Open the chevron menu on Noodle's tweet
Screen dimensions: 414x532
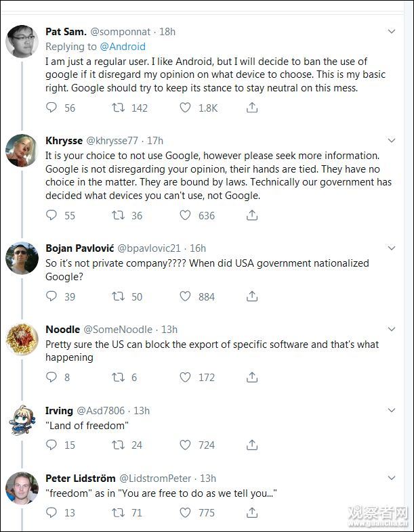pos(392,329)
